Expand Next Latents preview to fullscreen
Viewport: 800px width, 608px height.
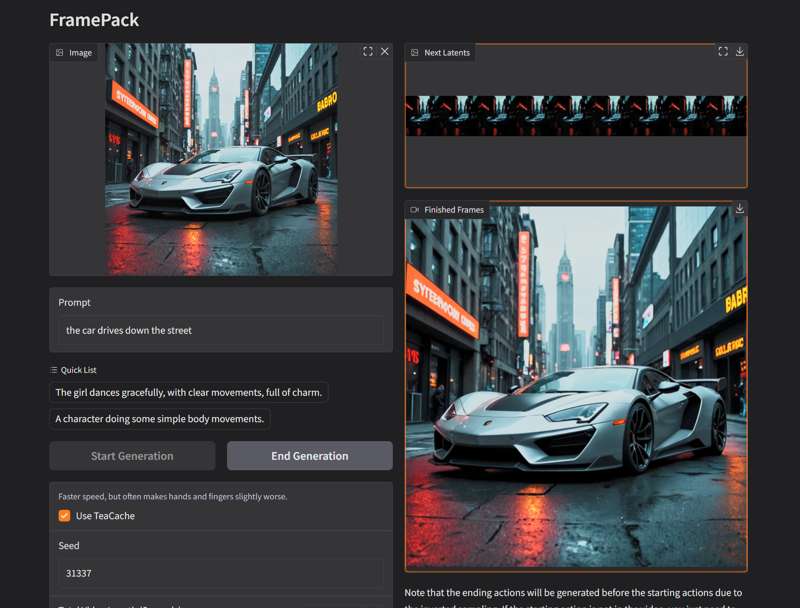click(723, 52)
